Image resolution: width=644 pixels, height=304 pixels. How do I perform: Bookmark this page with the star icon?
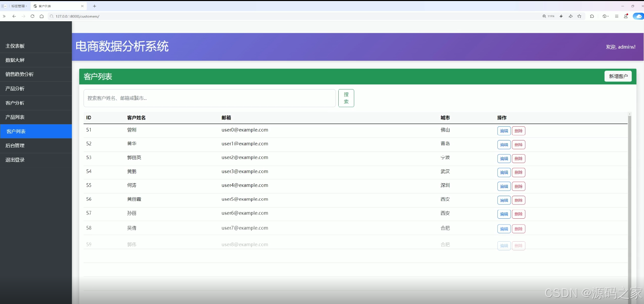point(579,16)
